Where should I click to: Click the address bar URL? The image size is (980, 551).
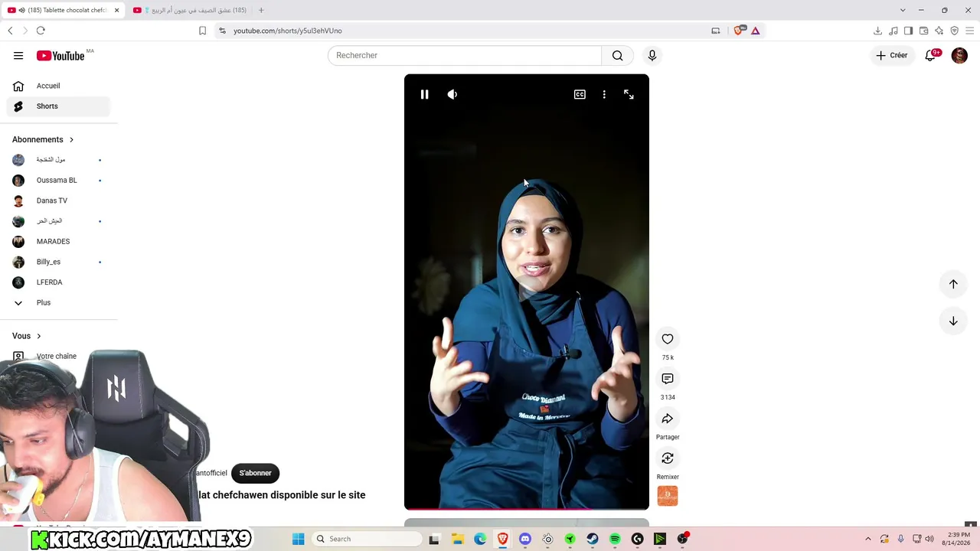288,31
